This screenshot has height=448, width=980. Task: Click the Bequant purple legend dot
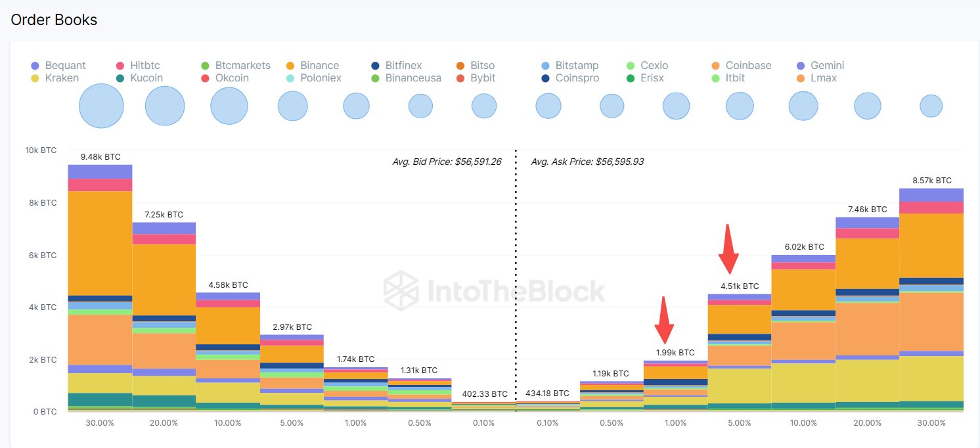[35, 66]
